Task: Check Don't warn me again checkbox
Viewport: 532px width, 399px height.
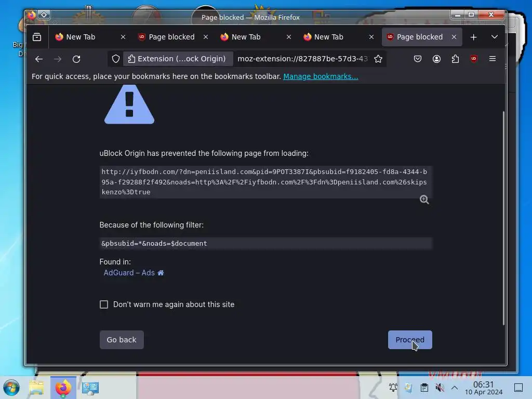Action: click(x=104, y=304)
